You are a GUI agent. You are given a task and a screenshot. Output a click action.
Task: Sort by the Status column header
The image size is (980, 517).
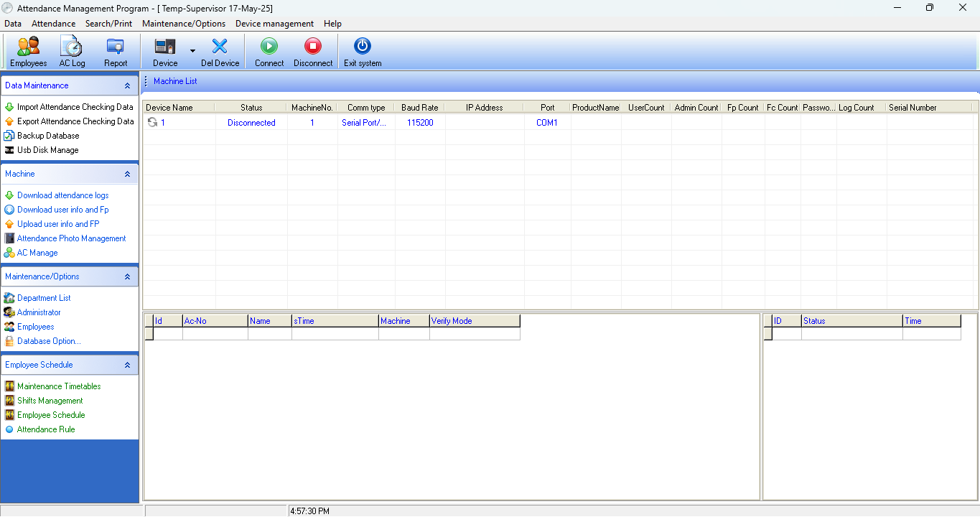coord(251,108)
